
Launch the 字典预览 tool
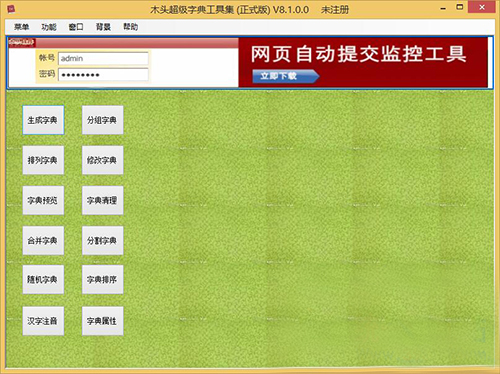coord(43,200)
